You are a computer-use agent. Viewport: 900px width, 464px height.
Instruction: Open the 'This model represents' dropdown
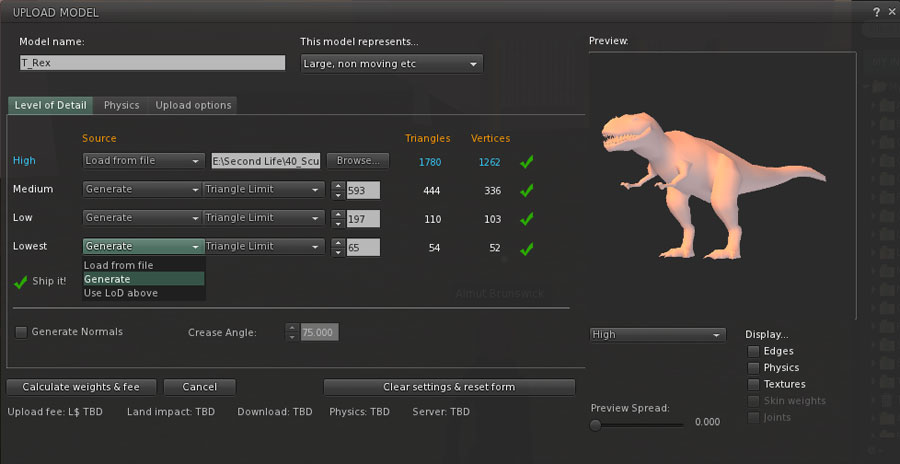391,64
